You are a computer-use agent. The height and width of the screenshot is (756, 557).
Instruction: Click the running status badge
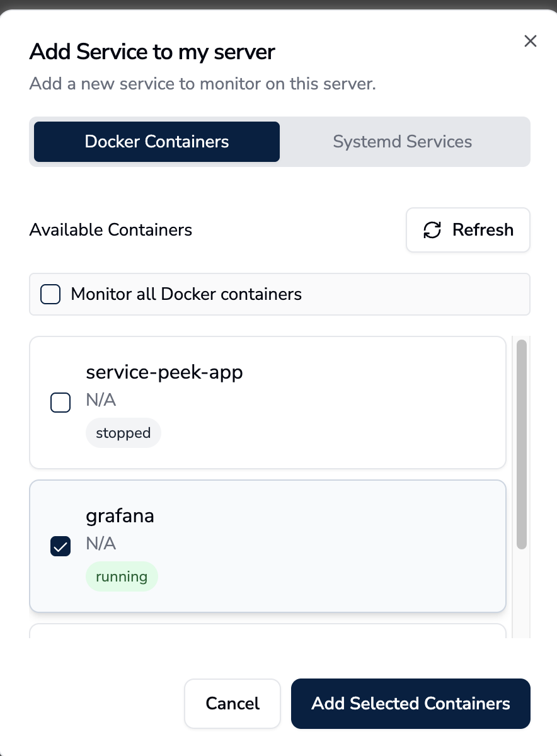point(122,577)
